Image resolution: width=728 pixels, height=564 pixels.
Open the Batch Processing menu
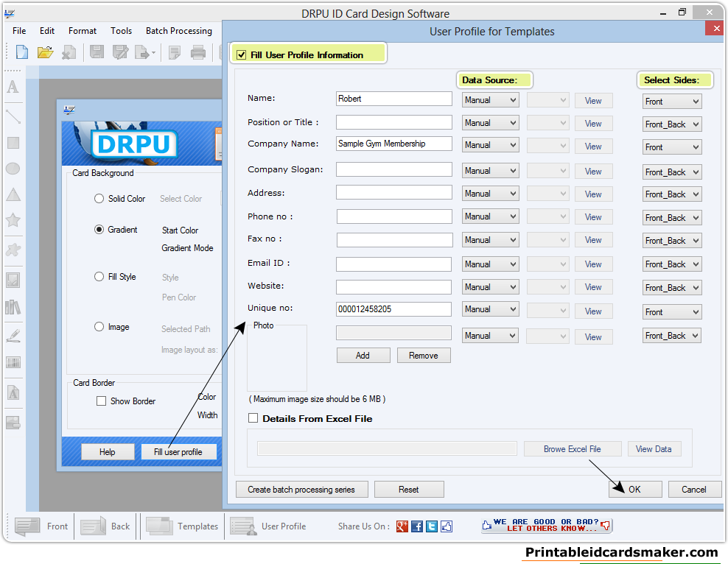coord(179,31)
